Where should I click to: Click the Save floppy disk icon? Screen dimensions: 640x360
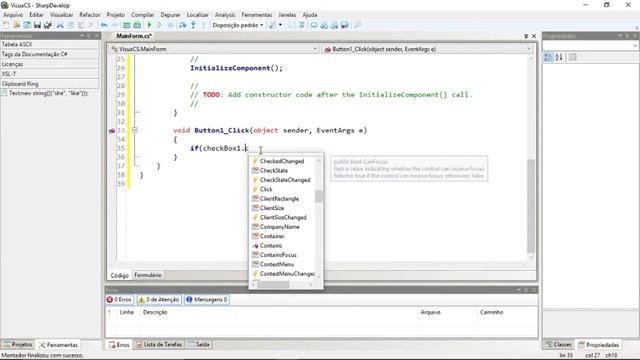coord(37,25)
